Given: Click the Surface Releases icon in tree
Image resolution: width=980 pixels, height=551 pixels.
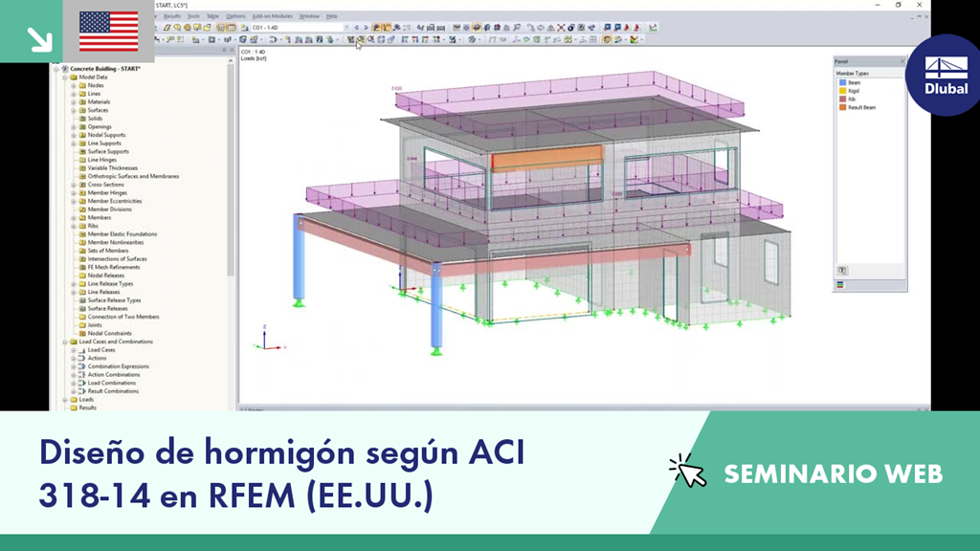Looking at the screenshot, I should (x=82, y=308).
